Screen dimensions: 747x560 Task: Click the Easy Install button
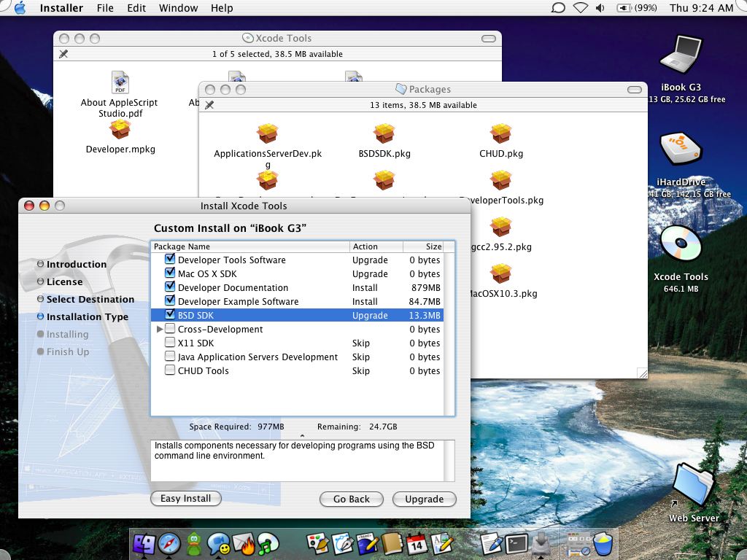[186, 499]
